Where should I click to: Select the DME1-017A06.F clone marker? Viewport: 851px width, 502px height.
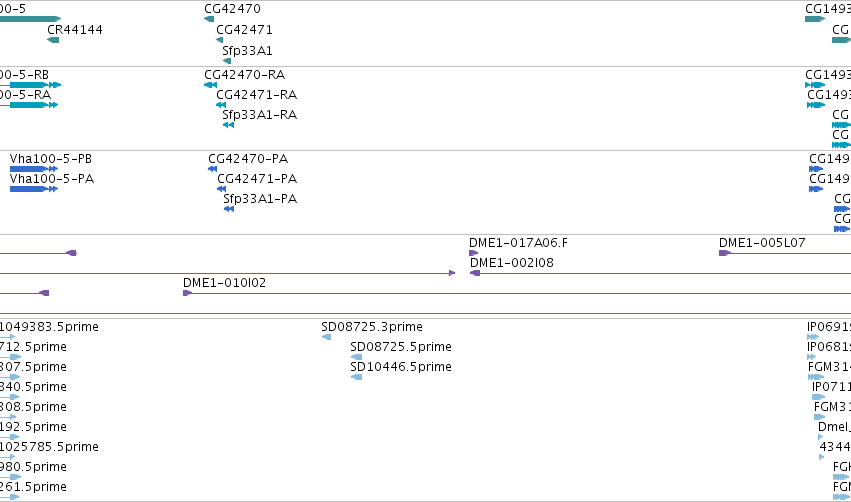[474, 253]
